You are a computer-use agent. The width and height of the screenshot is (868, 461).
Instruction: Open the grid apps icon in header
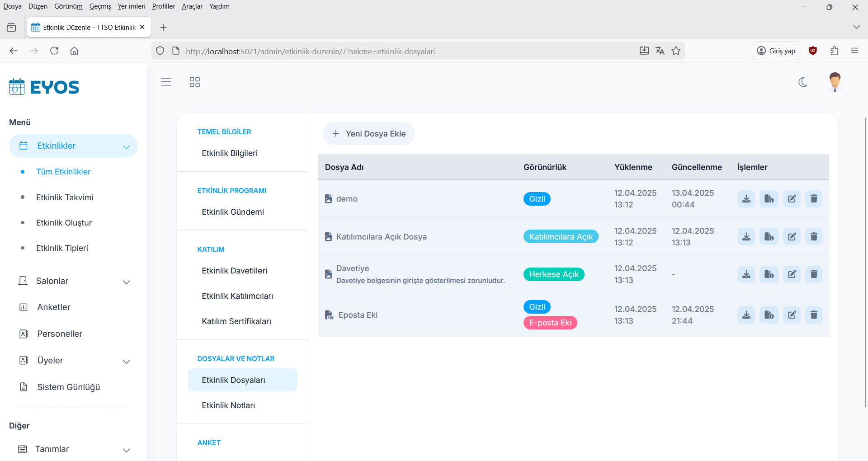(194, 82)
